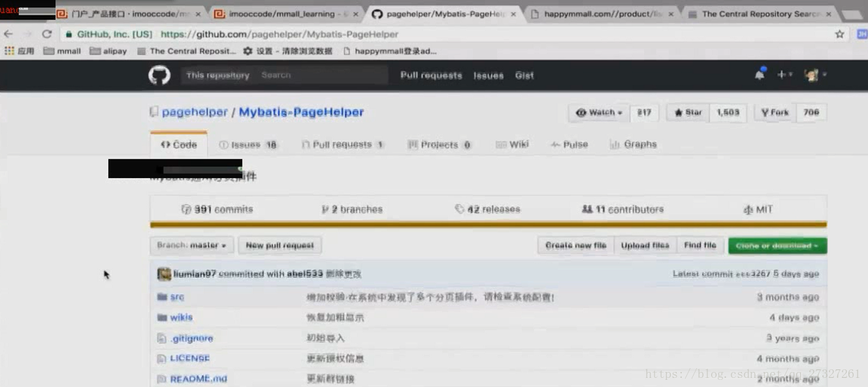Open the latest commit message link
The height and width of the screenshot is (387, 868).
[344, 274]
